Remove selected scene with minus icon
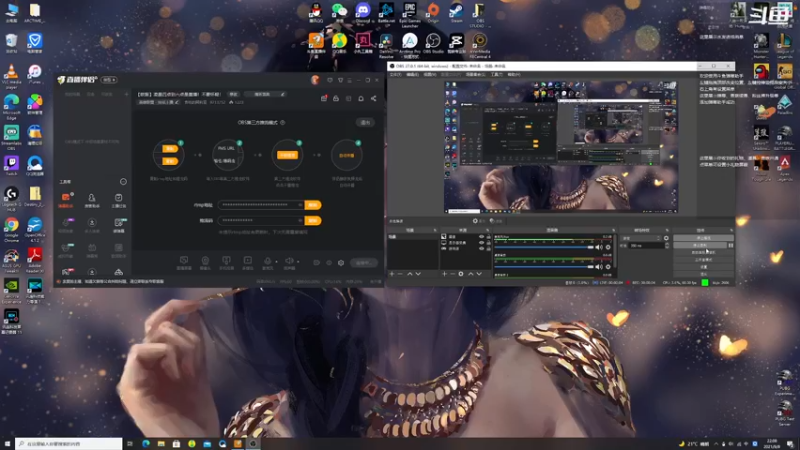The image size is (800, 450). point(400,274)
